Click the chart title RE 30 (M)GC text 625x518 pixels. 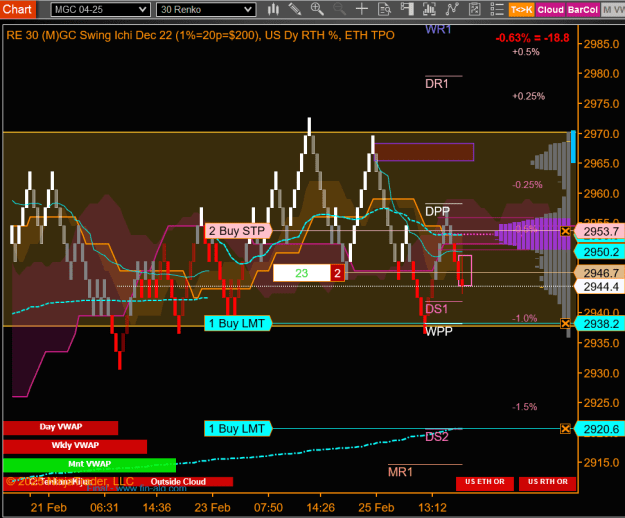click(200, 35)
